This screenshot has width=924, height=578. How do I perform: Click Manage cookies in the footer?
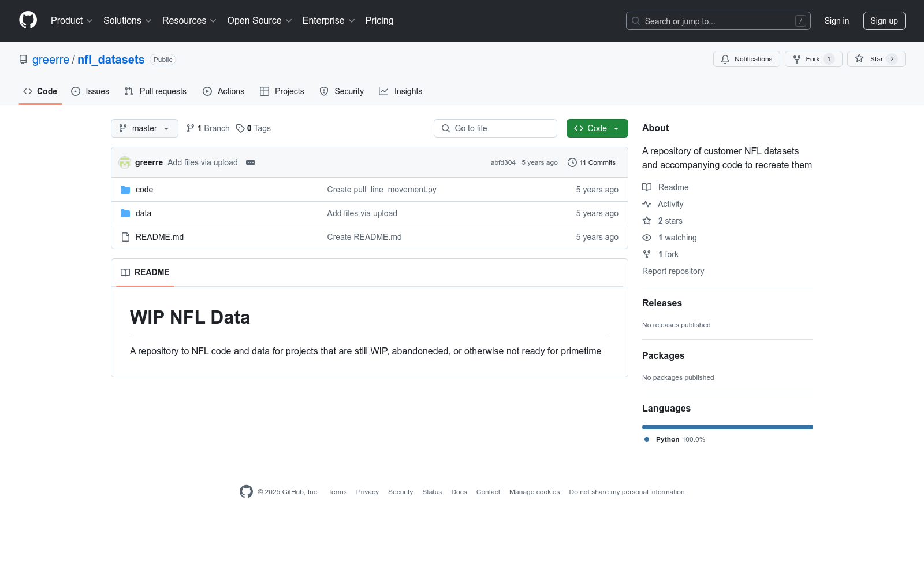(534, 492)
